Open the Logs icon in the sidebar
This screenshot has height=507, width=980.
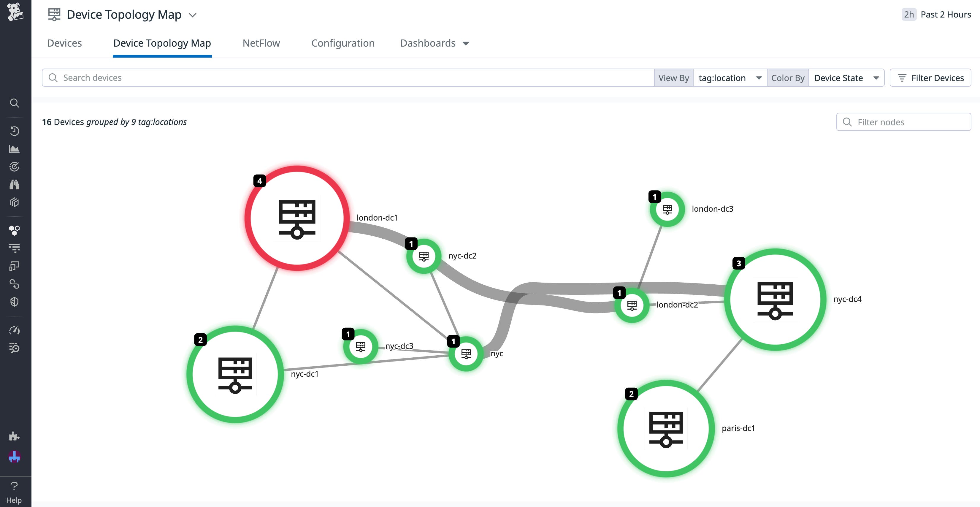[15, 247]
